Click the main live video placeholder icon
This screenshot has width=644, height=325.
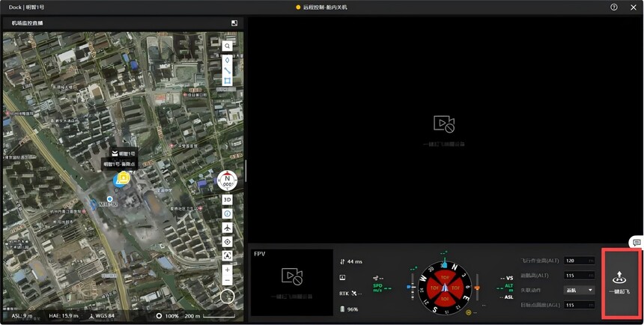click(x=444, y=124)
